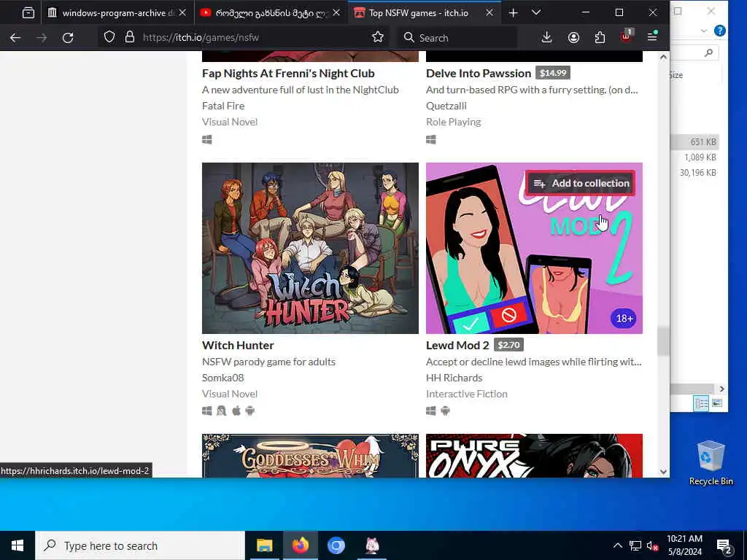Screen dimensions: 747x560
Task: Open Delve Into Pawssion game link
Action: point(479,74)
